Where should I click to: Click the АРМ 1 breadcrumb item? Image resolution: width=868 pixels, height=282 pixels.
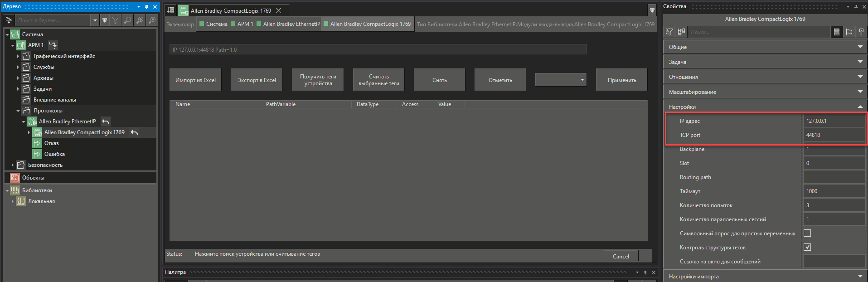click(x=242, y=24)
